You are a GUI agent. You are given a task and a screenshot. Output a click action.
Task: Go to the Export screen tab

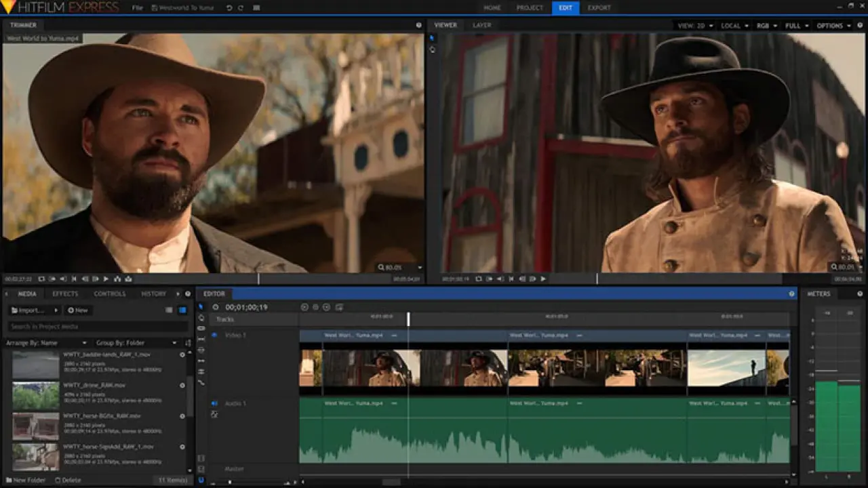point(599,7)
